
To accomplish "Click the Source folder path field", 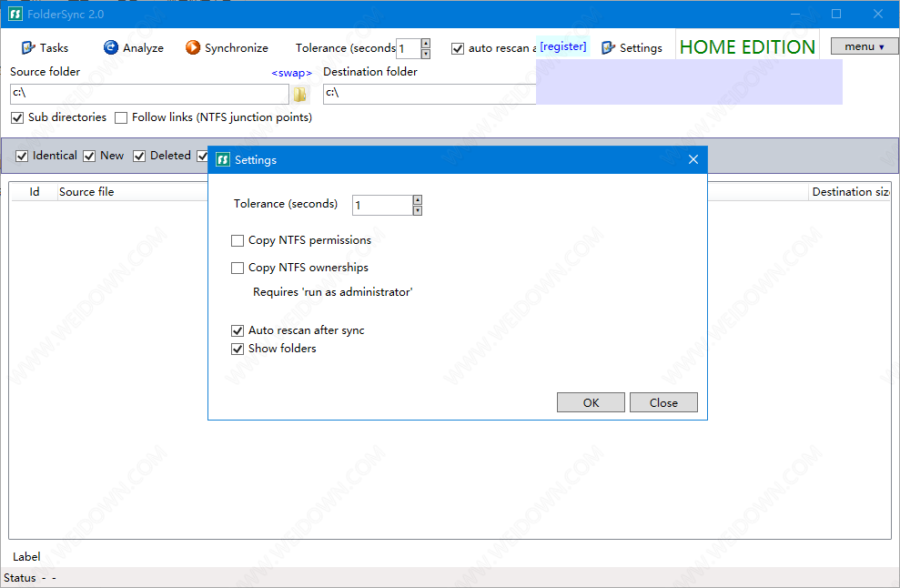I will click(x=149, y=94).
